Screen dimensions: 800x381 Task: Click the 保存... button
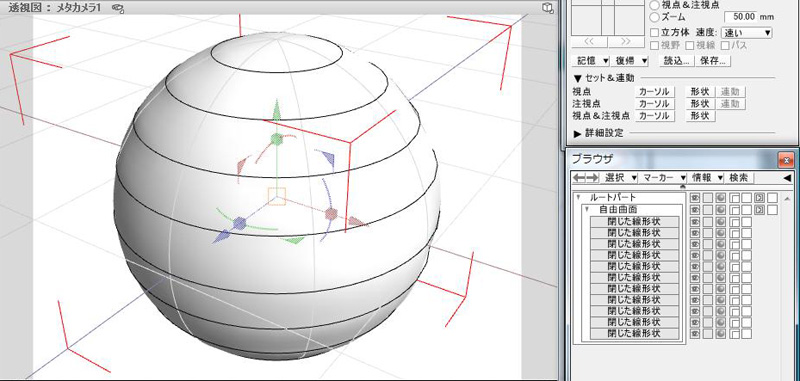713,60
